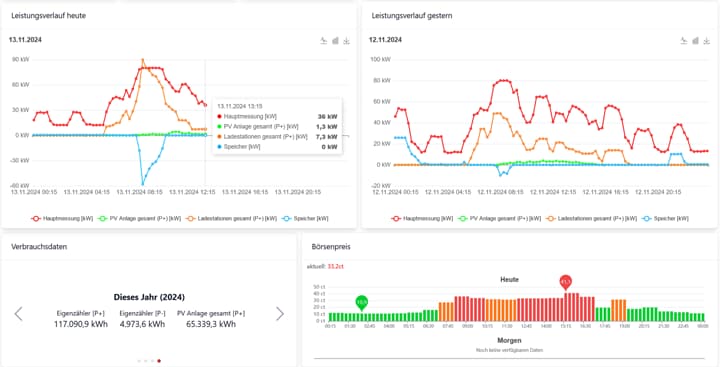Click the 'Leistungsverlauf heute' panel title
Viewport: 720px width, 367px height.
click(x=49, y=16)
